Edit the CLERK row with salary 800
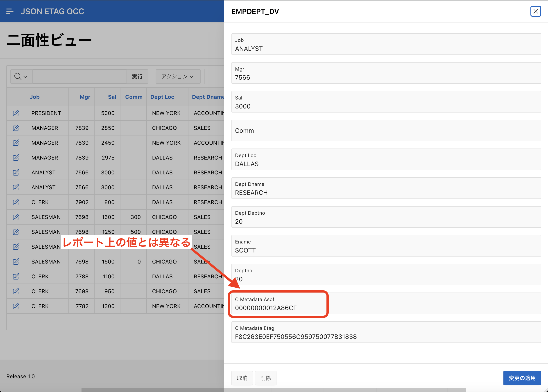The image size is (548, 392). click(16, 202)
